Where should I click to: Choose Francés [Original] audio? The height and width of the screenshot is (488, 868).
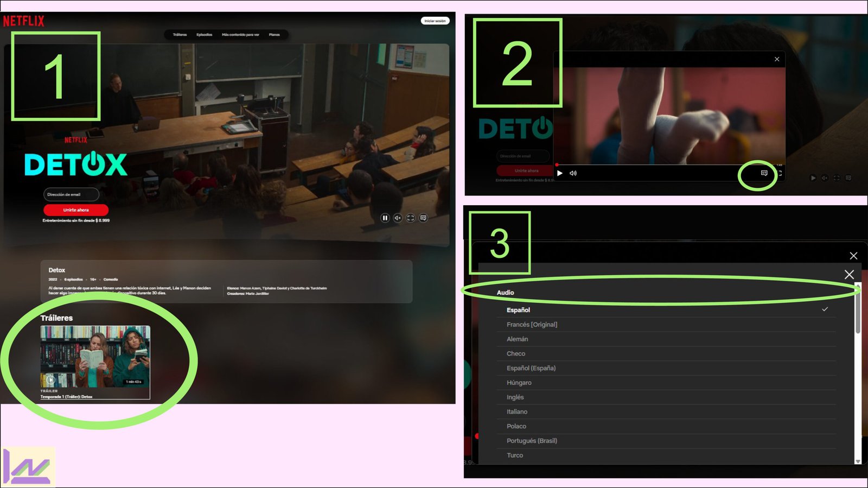[667, 325]
